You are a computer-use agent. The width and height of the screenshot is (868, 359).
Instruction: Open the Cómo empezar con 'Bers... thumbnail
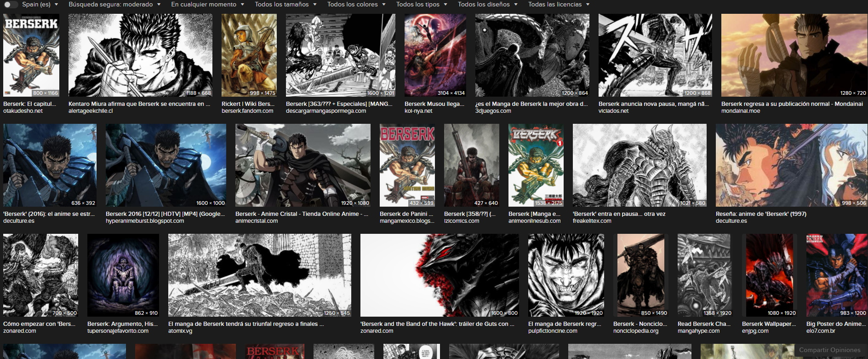coord(40,275)
